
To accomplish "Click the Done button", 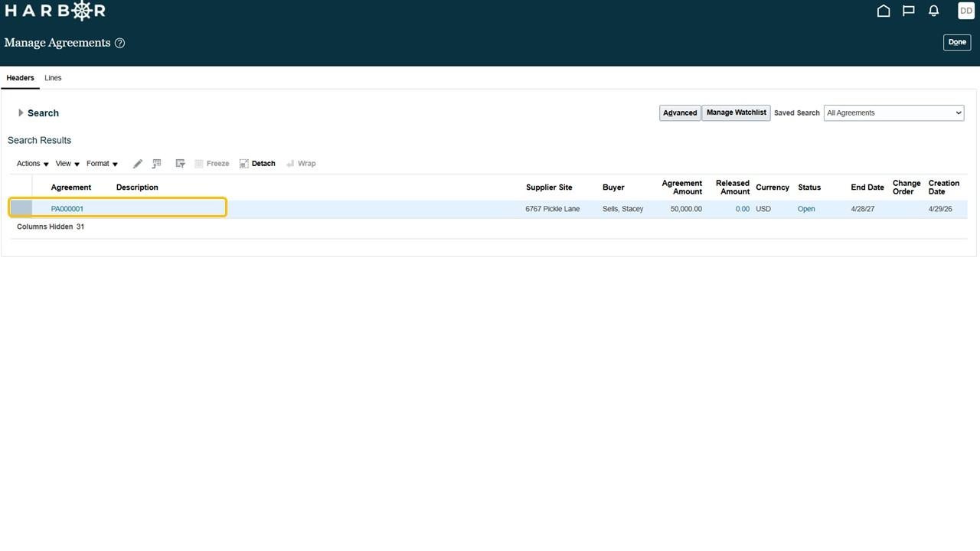I will coord(957,42).
